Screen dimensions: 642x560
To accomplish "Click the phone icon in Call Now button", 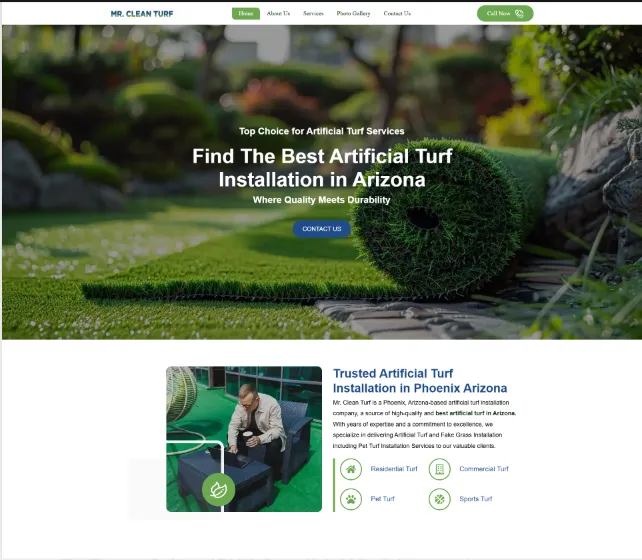I will (x=519, y=14).
